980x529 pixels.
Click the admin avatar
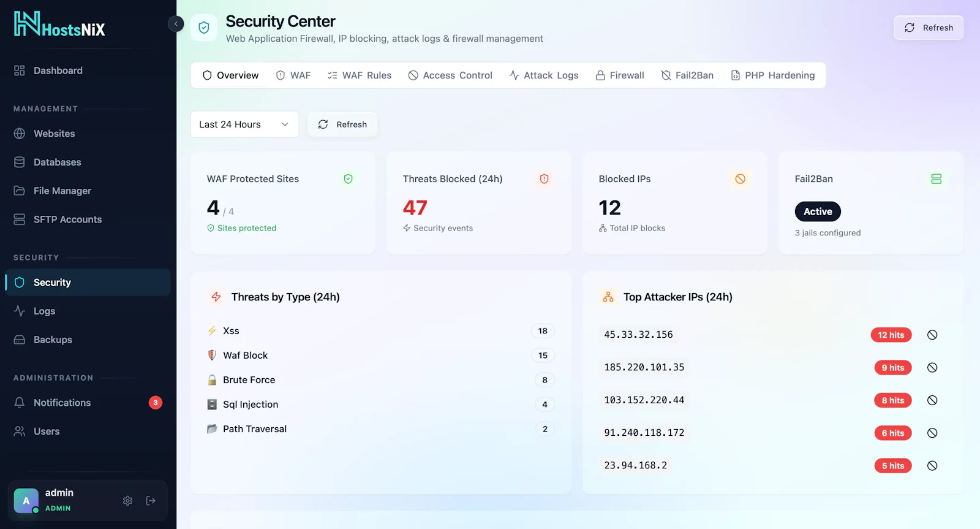(26, 501)
